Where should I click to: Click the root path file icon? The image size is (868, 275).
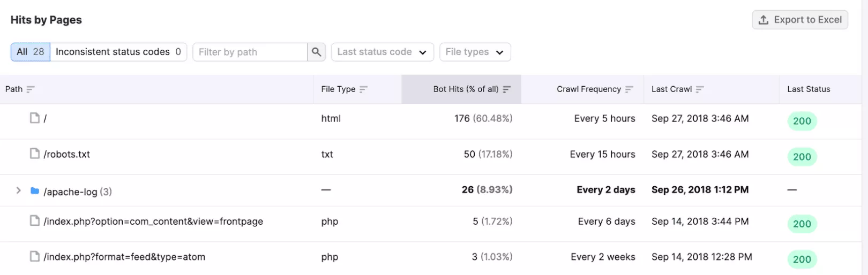pyautogui.click(x=35, y=118)
